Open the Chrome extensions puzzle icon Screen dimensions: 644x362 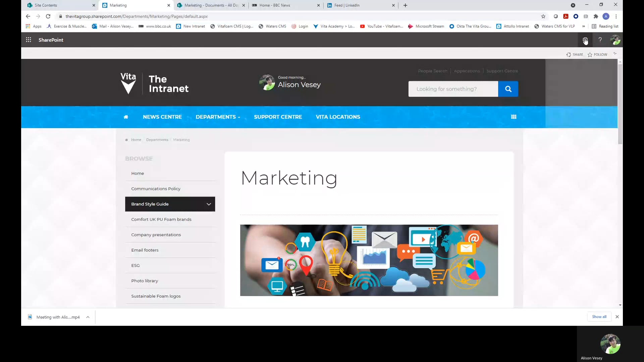(596, 16)
